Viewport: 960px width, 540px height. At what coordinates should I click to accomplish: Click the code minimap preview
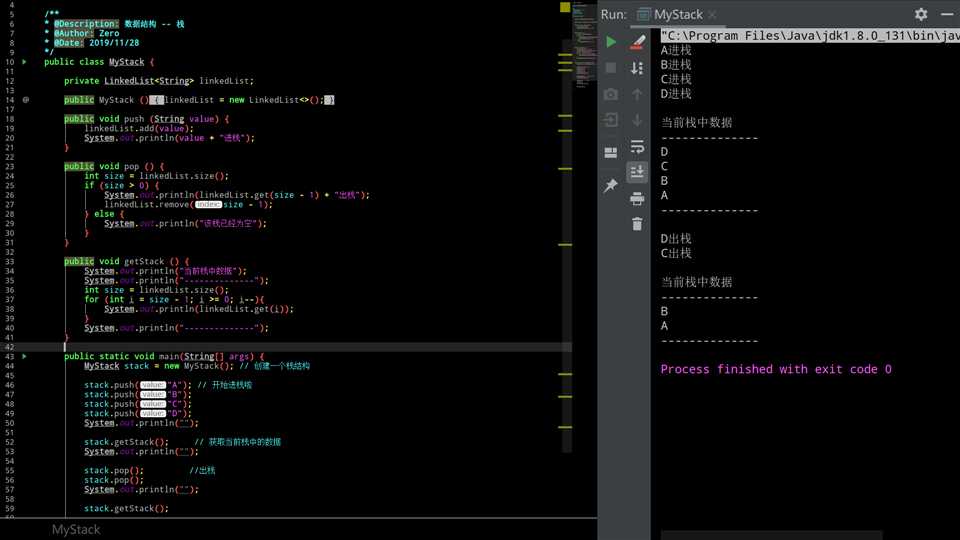tap(585, 46)
